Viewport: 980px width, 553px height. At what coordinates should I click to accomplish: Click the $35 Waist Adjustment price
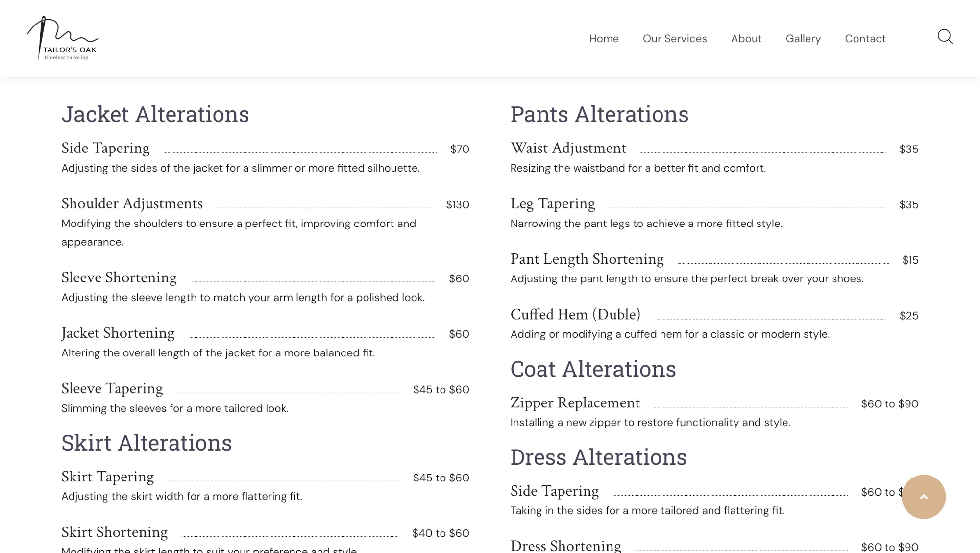(x=909, y=149)
